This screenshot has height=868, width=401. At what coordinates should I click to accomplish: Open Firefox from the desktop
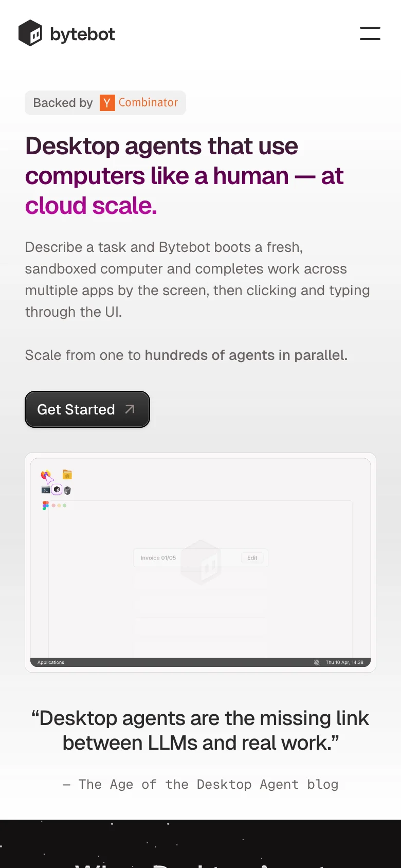(x=45, y=474)
